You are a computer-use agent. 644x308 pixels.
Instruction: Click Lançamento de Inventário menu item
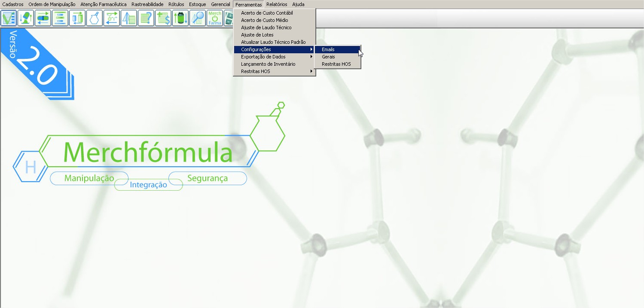coord(268,64)
